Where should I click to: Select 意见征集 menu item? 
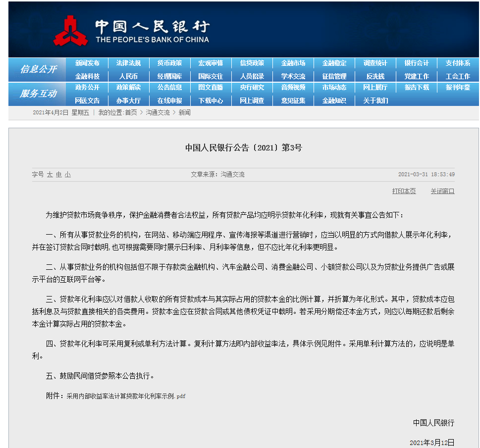coord(293,100)
